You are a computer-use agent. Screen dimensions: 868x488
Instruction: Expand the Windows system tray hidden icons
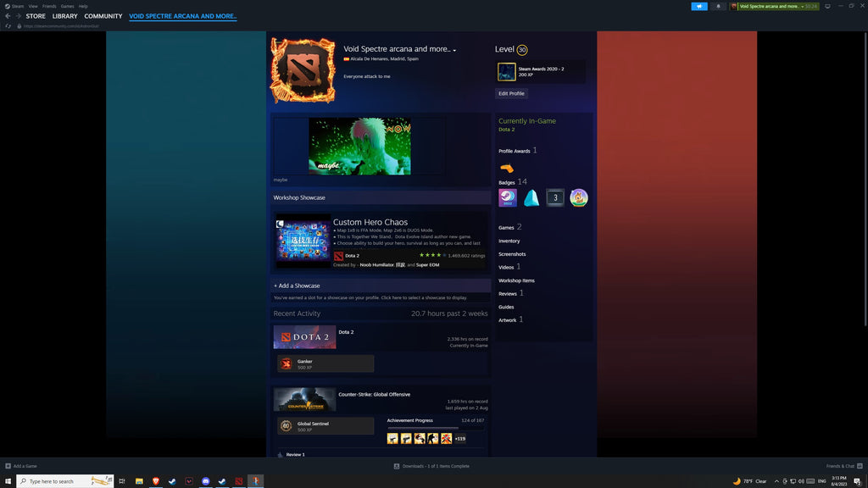[x=776, y=481]
